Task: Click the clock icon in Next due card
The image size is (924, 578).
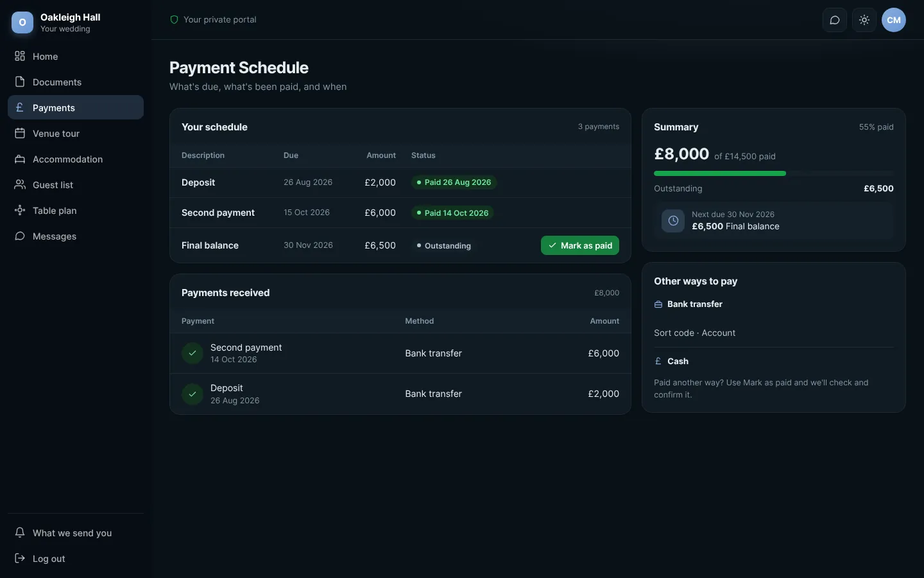Action: click(x=673, y=221)
